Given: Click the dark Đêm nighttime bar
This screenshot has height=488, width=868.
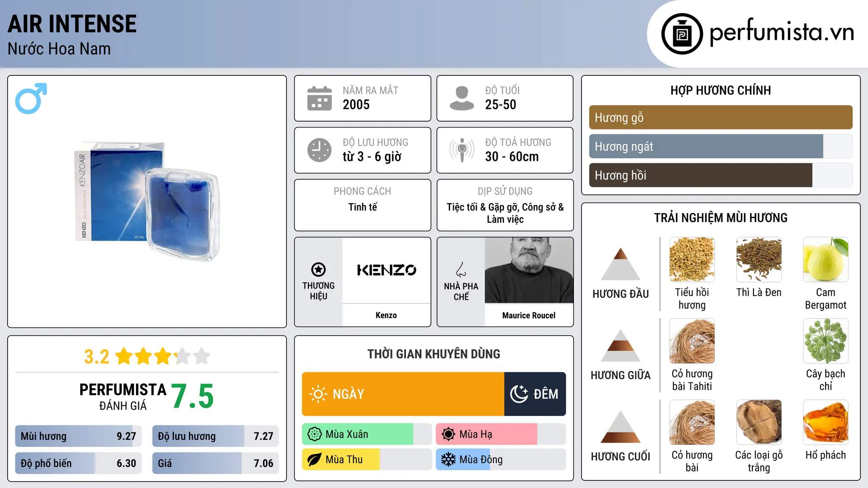Looking at the screenshot, I should click(535, 394).
